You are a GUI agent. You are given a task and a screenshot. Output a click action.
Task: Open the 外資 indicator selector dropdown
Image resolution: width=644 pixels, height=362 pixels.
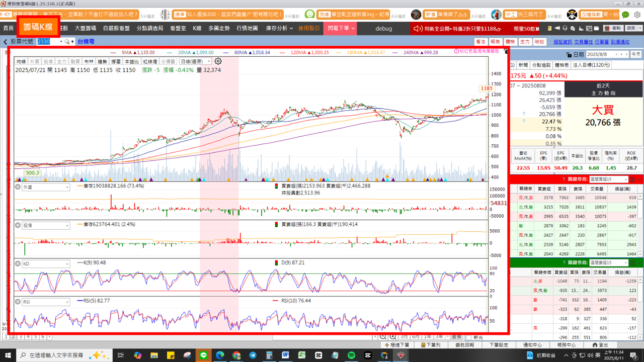(46, 187)
